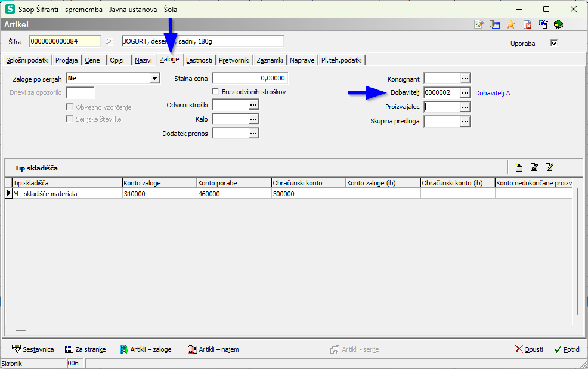The width and height of the screenshot is (588, 369).
Task: Click the Konto zaloge (ib) column header
Action: (383, 183)
